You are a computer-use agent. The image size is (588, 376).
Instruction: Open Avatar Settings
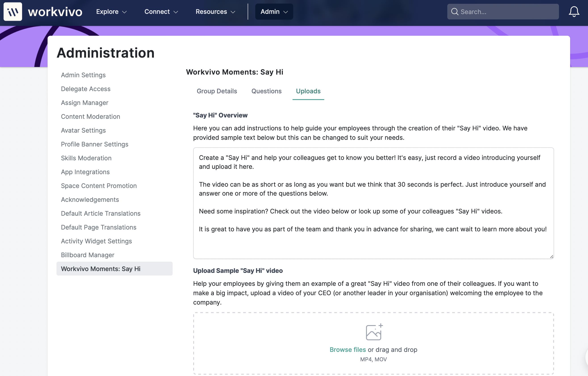click(x=83, y=130)
